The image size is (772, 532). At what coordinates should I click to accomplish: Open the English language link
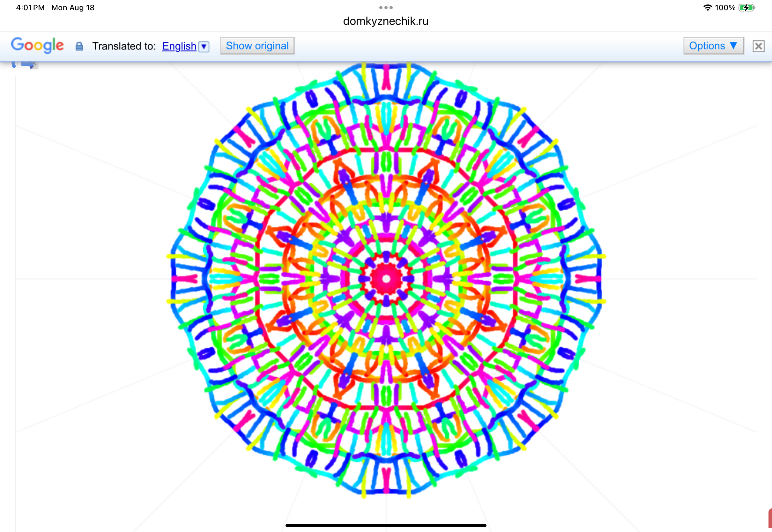coord(179,46)
